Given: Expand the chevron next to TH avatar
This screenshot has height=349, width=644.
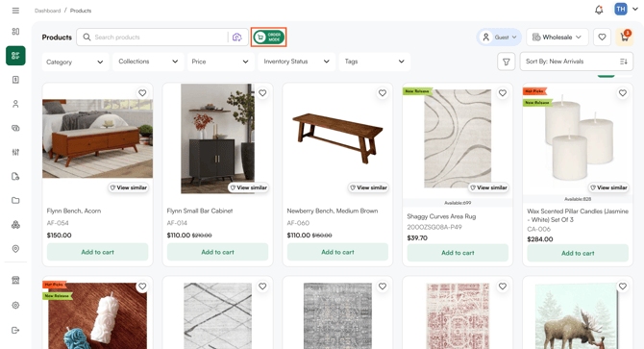Looking at the screenshot, I should point(635,9).
